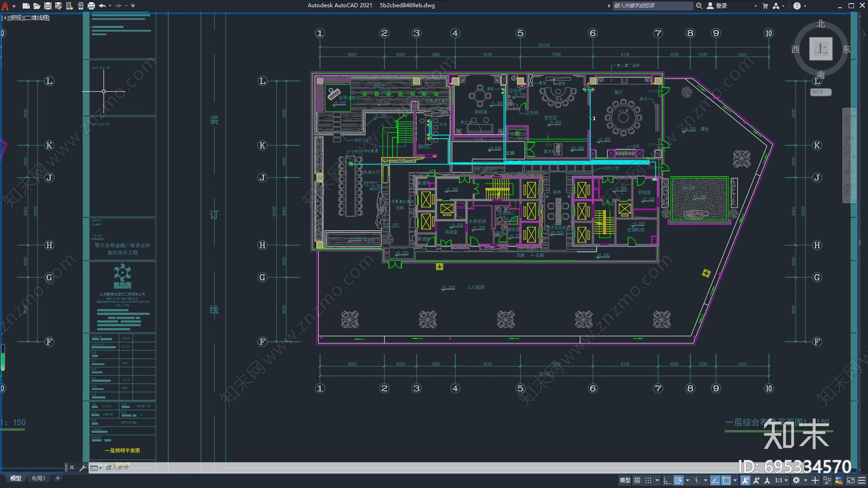This screenshot has width=868, height=488.
Task: Click the status bar 模型 space button
Action: tap(625, 480)
